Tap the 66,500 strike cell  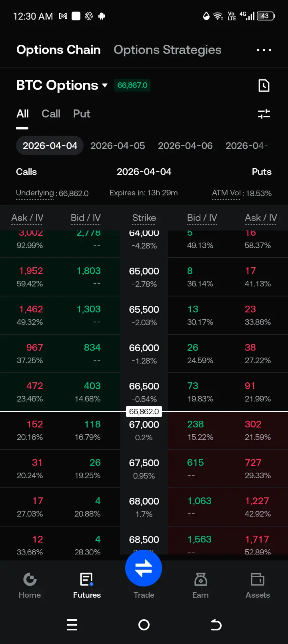(x=144, y=392)
